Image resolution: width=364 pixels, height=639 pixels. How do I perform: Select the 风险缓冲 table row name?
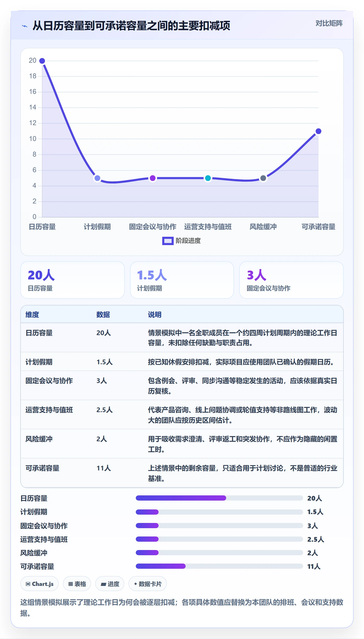point(39,439)
